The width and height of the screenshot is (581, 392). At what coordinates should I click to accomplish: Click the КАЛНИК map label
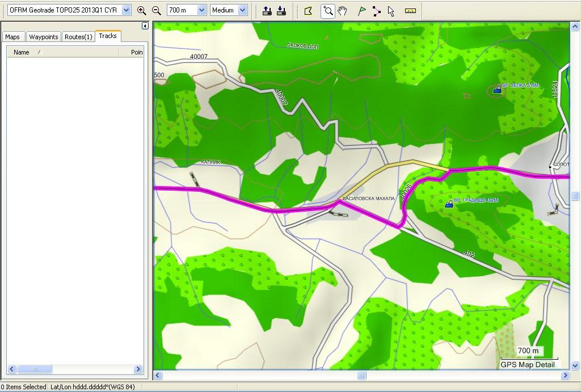[210, 162]
